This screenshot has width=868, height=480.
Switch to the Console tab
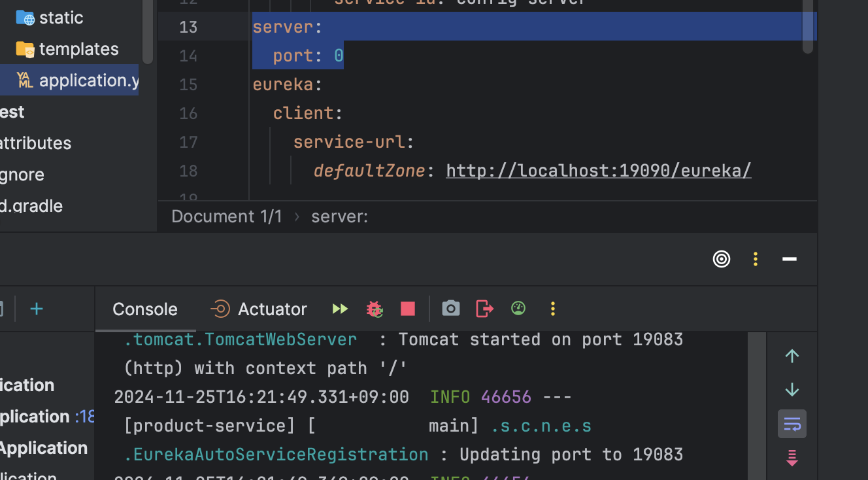(145, 309)
